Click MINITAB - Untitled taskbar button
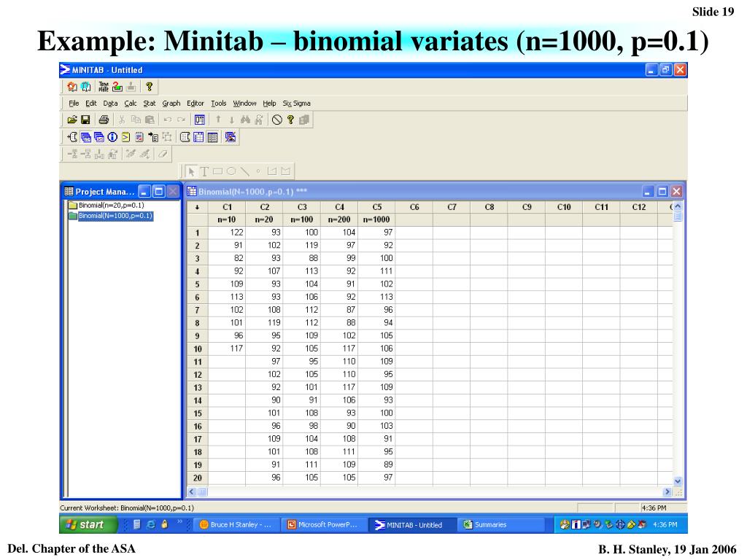Viewport: 747px width, 560px height. coord(412,525)
